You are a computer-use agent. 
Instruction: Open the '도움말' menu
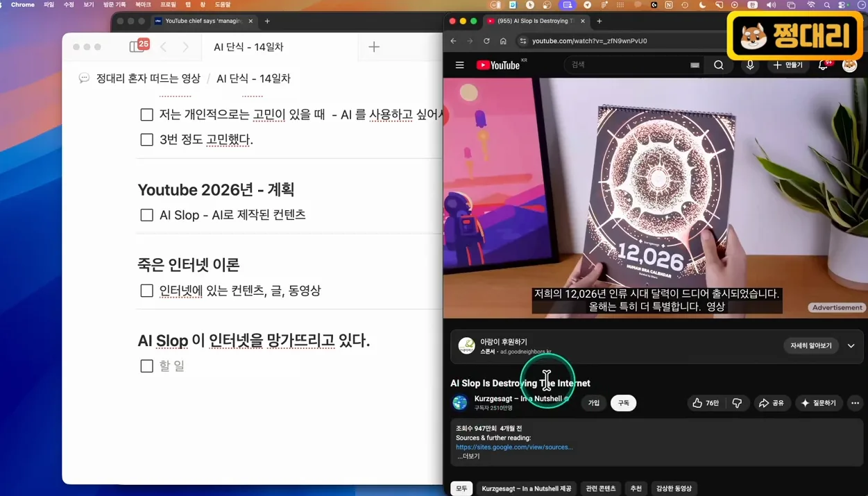click(x=223, y=5)
